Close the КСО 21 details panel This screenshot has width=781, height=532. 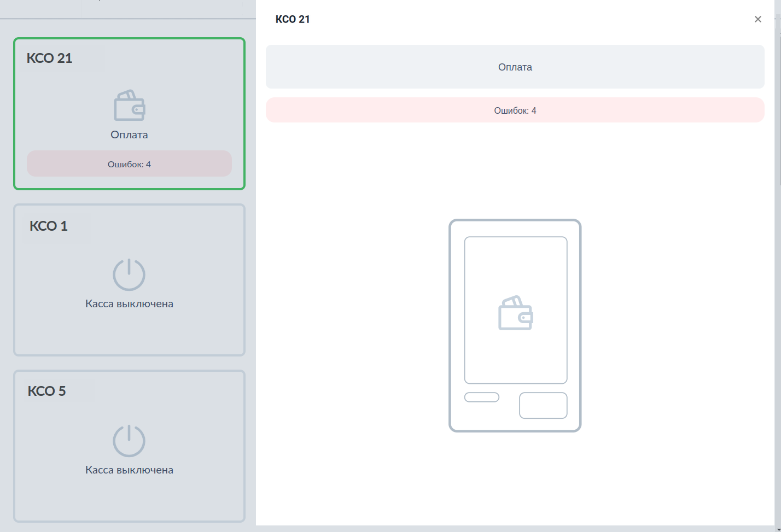pyautogui.click(x=757, y=19)
